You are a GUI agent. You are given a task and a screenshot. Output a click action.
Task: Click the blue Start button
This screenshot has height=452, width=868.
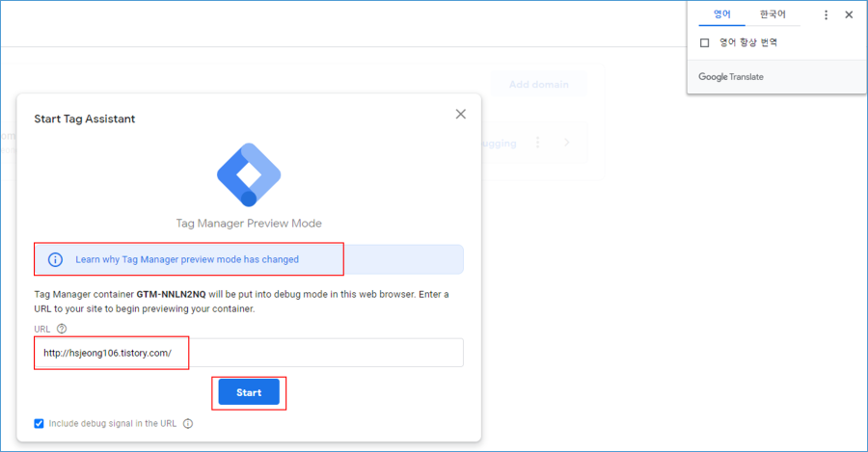(x=249, y=392)
